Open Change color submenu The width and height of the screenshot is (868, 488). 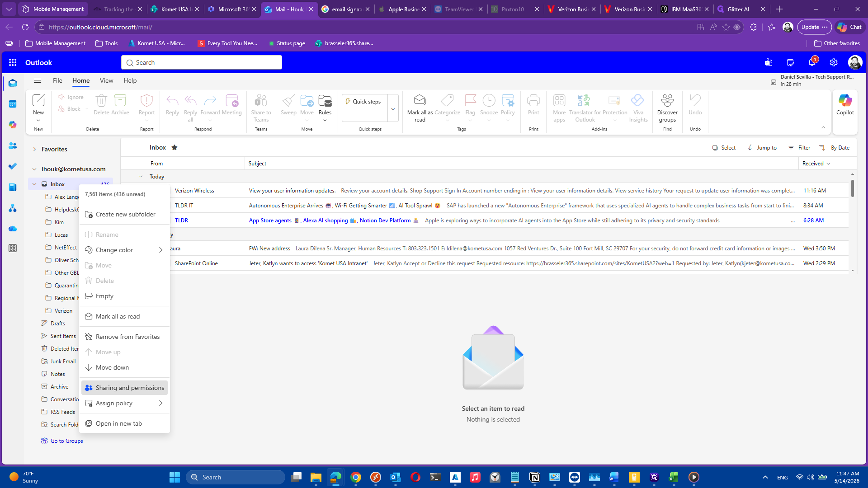pyautogui.click(x=124, y=250)
